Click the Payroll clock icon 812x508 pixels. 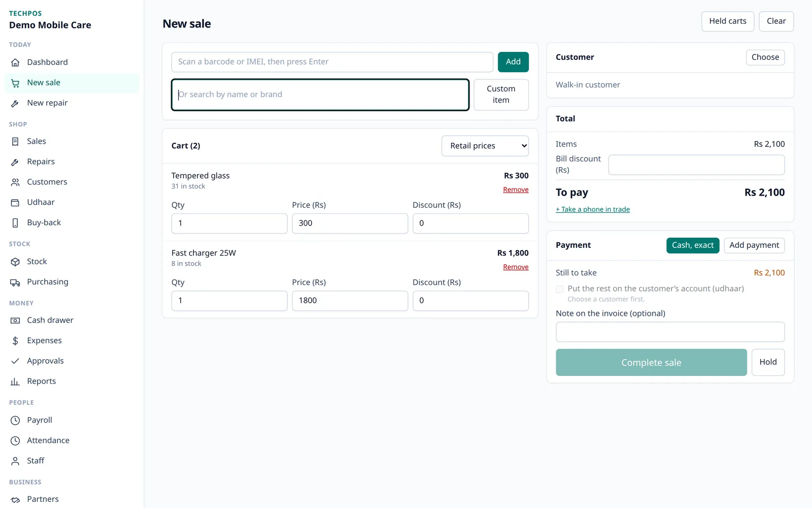tap(15, 420)
